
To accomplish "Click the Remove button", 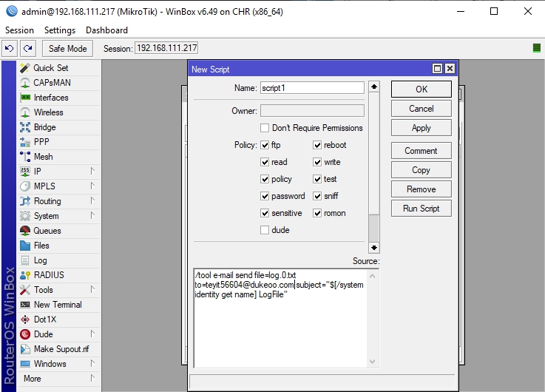I will [422, 189].
